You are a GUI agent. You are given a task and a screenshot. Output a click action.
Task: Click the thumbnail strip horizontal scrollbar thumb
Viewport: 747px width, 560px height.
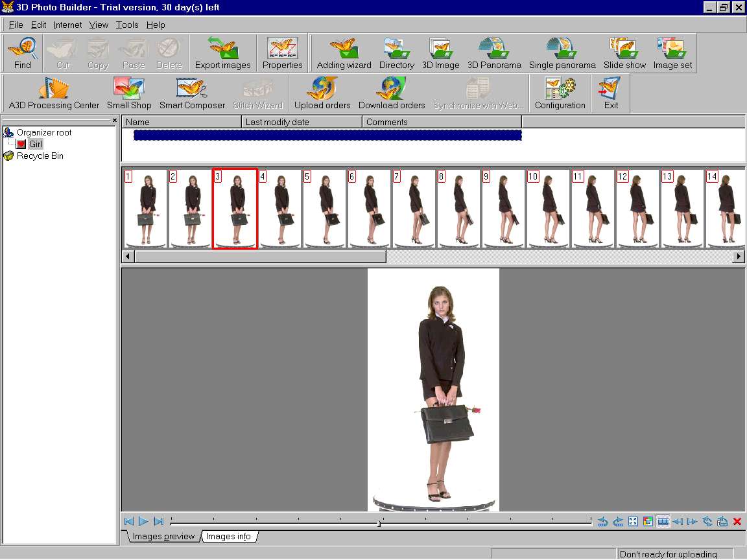click(261, 256)
